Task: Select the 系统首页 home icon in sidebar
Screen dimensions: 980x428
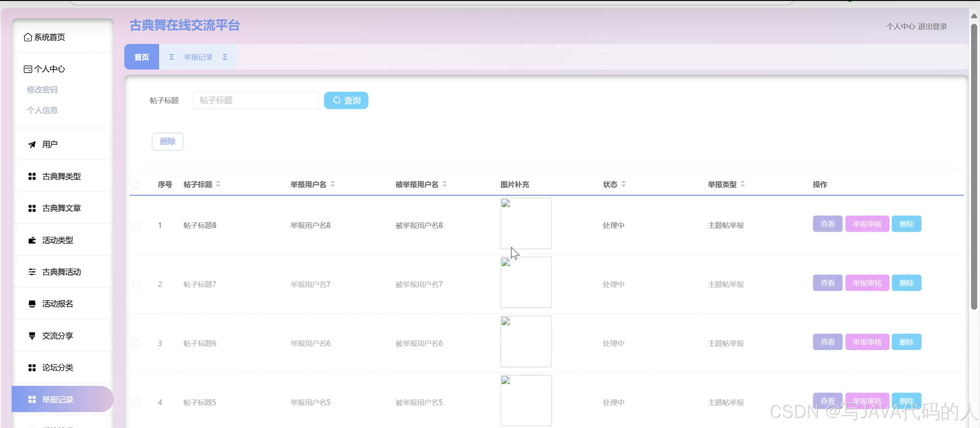Action: (x=28, y=37)
